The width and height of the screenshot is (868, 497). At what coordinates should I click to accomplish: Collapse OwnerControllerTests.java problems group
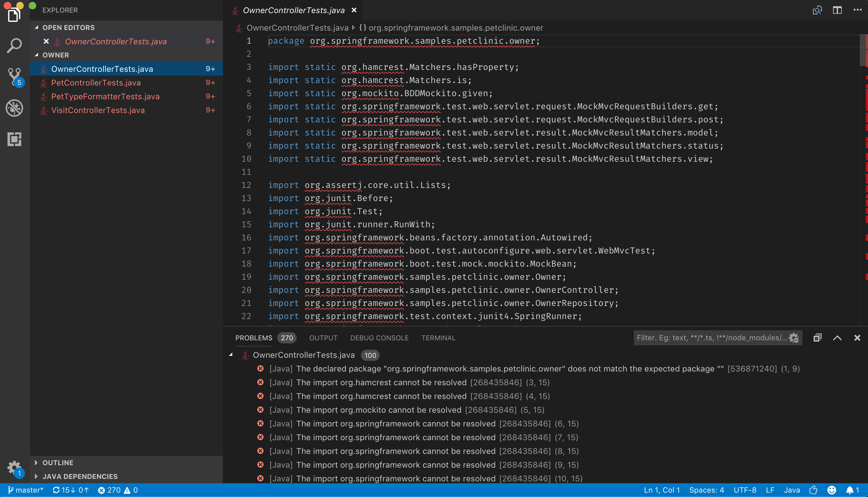(x=231, y=355)
